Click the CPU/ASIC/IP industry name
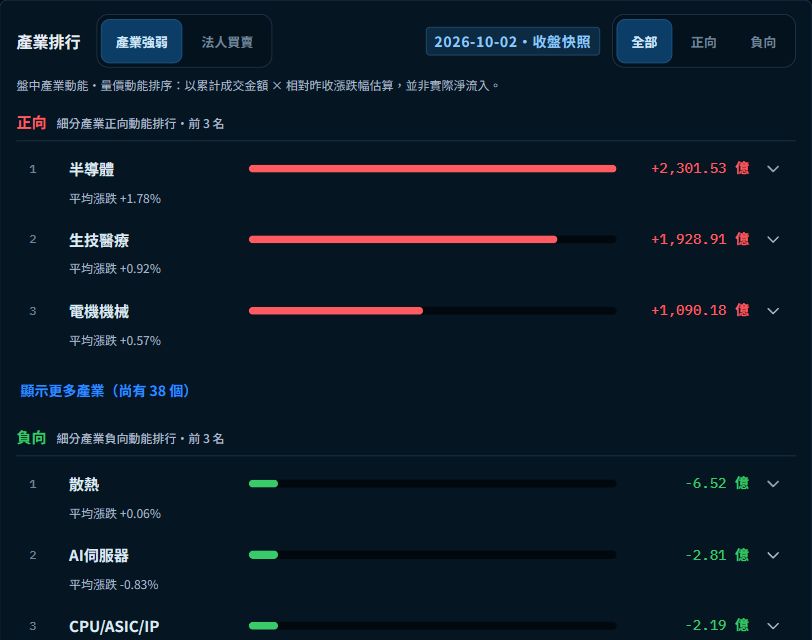 click(x=114, y=627)
